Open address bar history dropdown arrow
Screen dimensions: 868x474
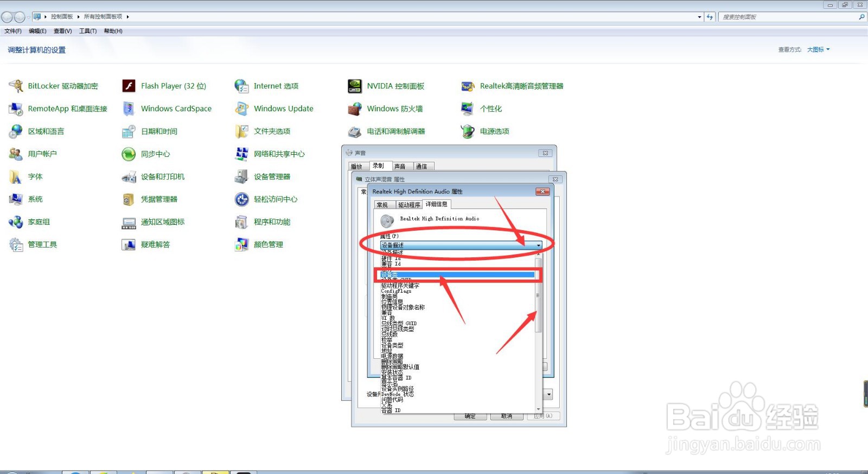point(699,17)
